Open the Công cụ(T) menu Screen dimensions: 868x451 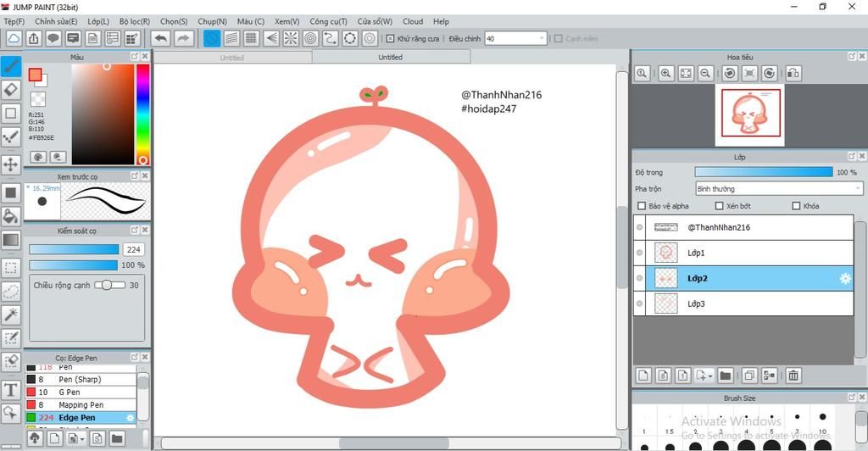[x=328, y=21]
